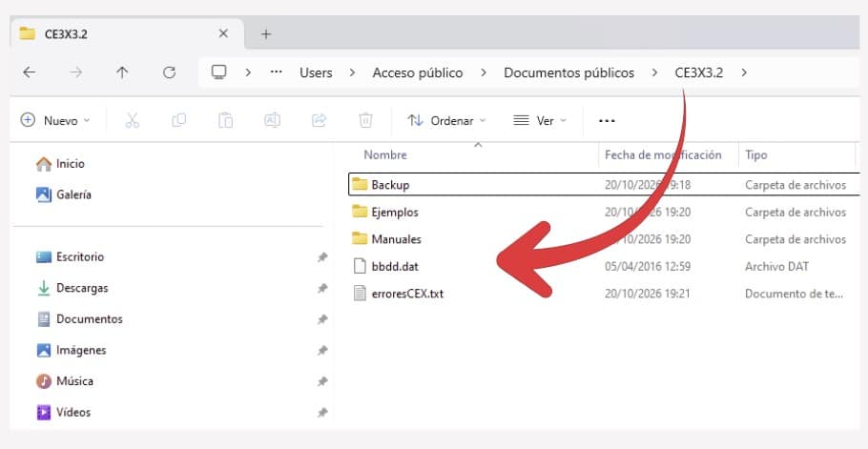Unpin Vídeos using its pin icon

(322, 413)
